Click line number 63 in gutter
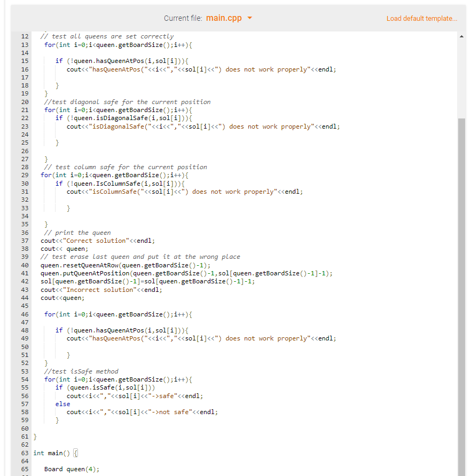The height and width of the screenshot is (476, 471). click(25, 453)
